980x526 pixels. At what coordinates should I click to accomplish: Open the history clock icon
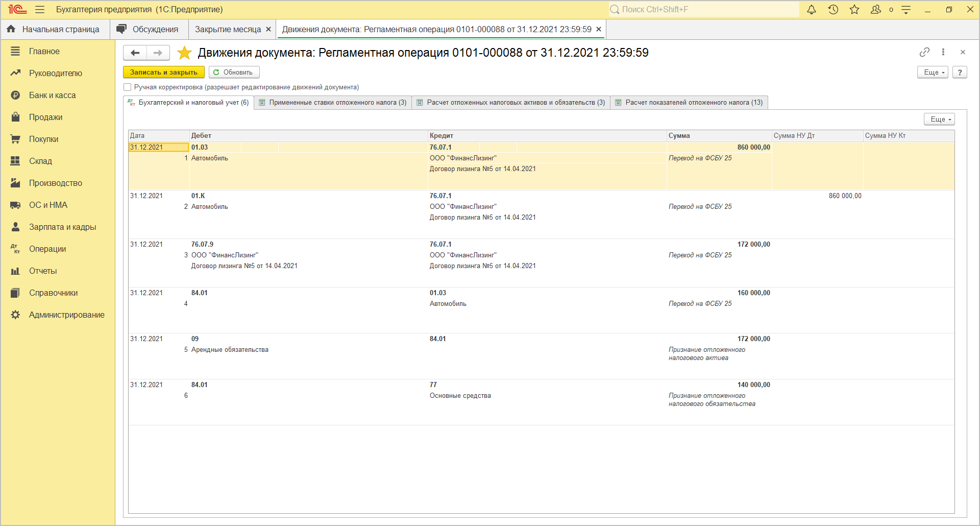point(833,9)
